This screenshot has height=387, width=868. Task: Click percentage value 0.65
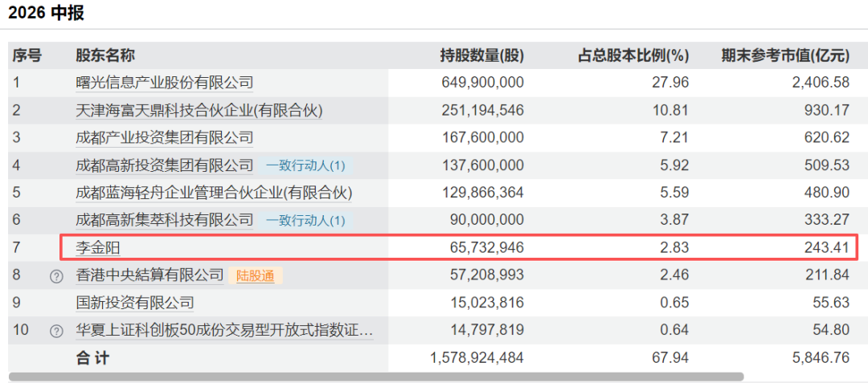[675, 303]
